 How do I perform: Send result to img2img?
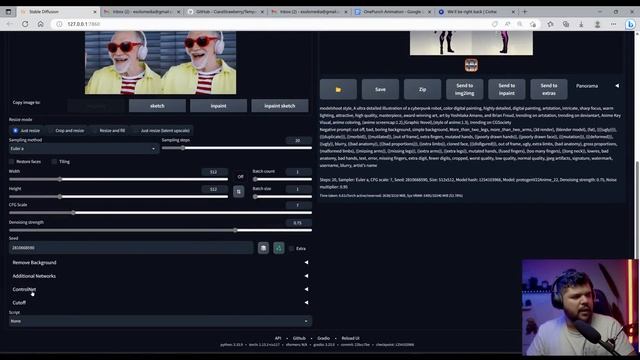point(464,89)
